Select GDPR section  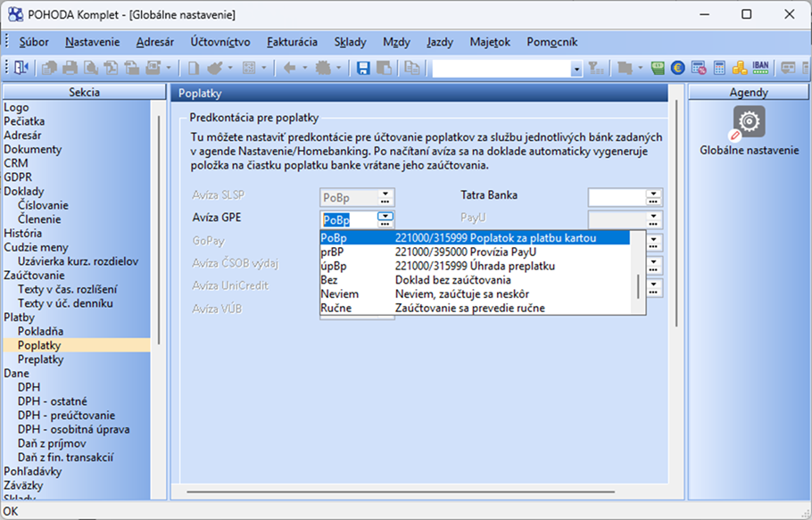[18, 177]
